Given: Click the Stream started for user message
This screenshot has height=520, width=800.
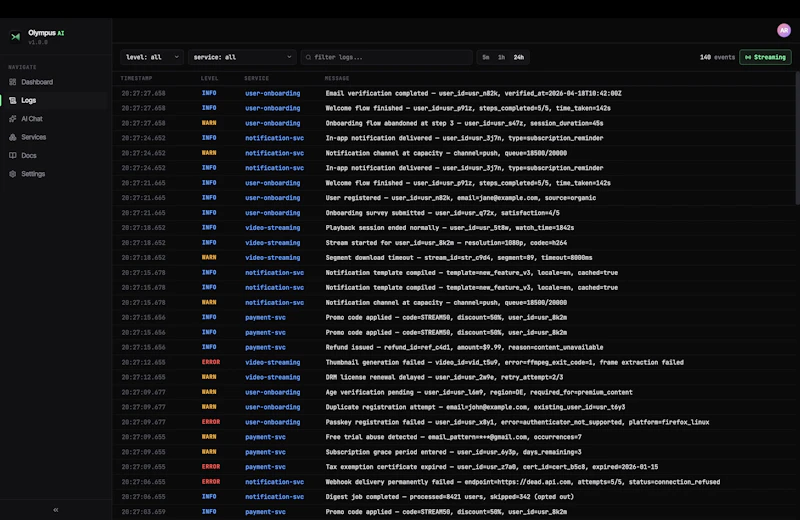Looking at the screenshot, I should (x=446, y=242).
